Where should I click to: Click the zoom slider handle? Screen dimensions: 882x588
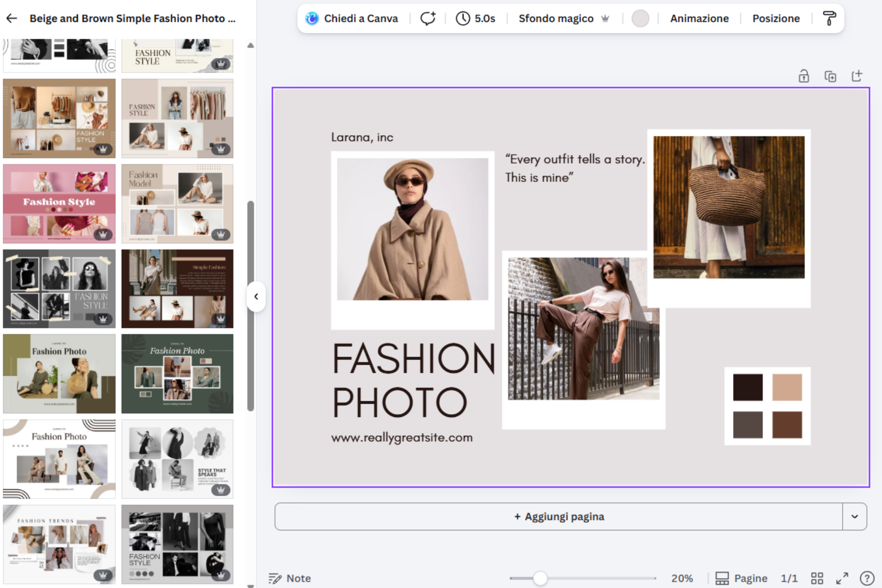[540, 578]
